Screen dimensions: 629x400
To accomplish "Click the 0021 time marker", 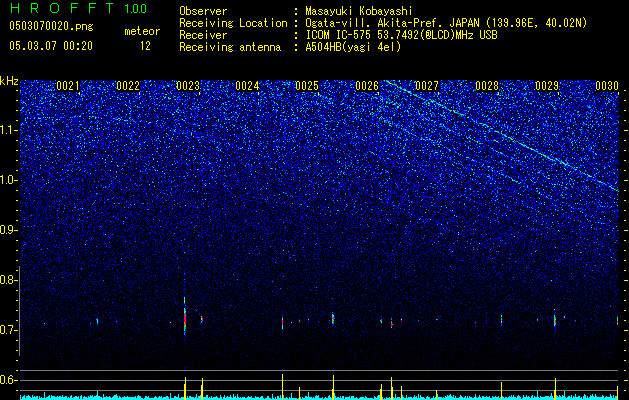I will 67,86.
